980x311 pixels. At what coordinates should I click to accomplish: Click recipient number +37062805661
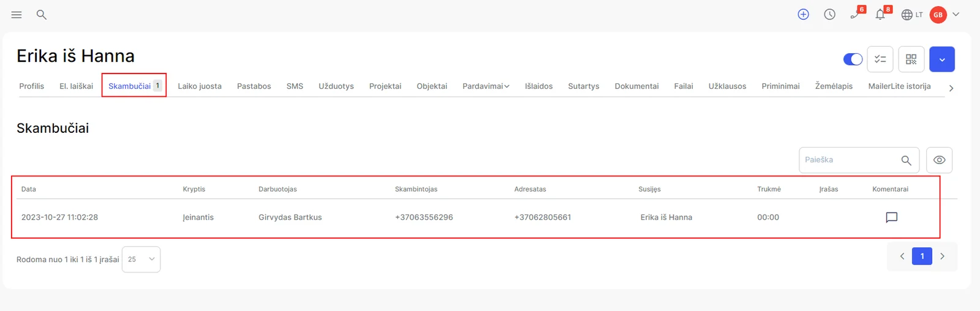click(543, 217)
